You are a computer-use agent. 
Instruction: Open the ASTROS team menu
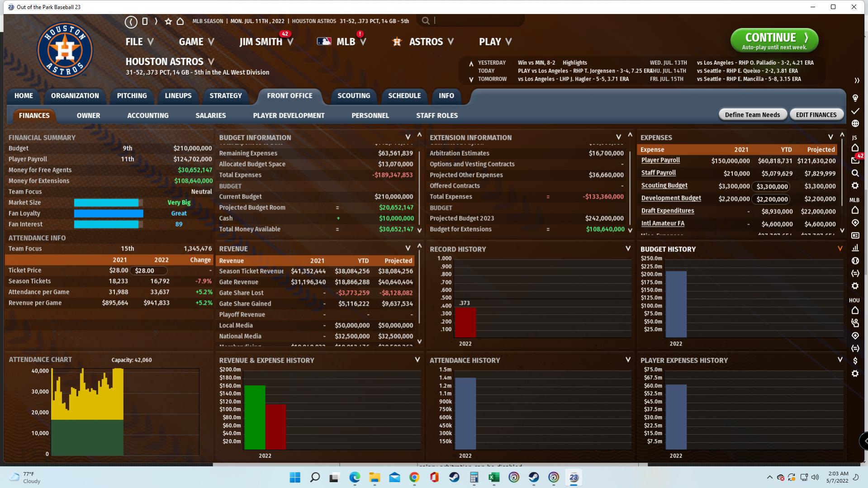423,42
